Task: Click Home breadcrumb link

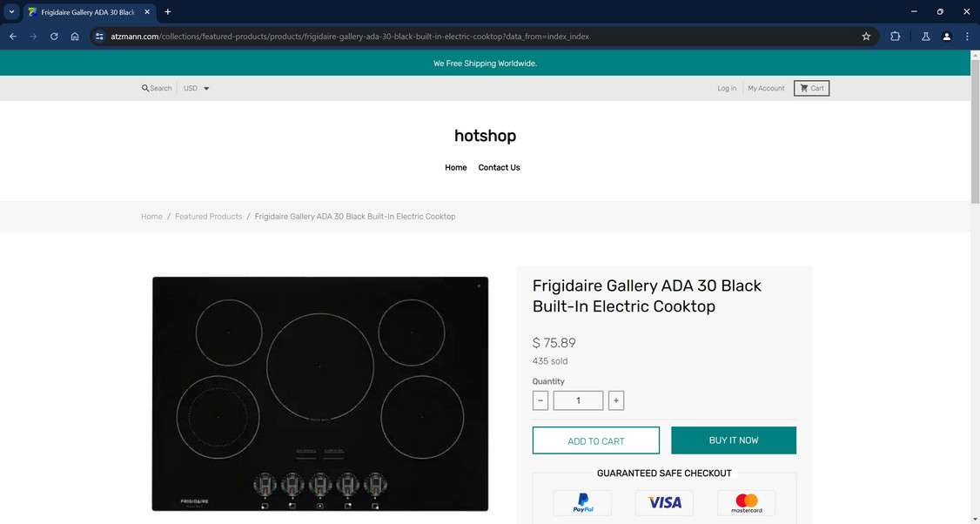Action: click(x=151, y=217)
